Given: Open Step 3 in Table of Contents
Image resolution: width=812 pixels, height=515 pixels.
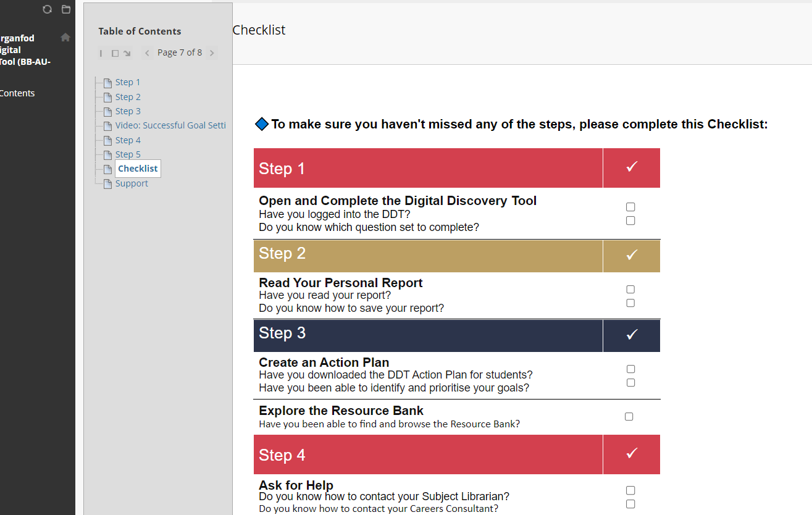Looking at the screenshot, I should click(x=128, y=111).
